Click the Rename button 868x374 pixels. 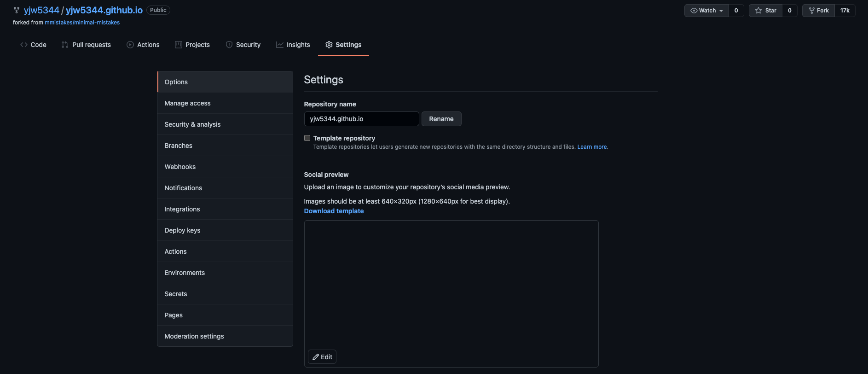pyautogui.click(x=441, y=119)
